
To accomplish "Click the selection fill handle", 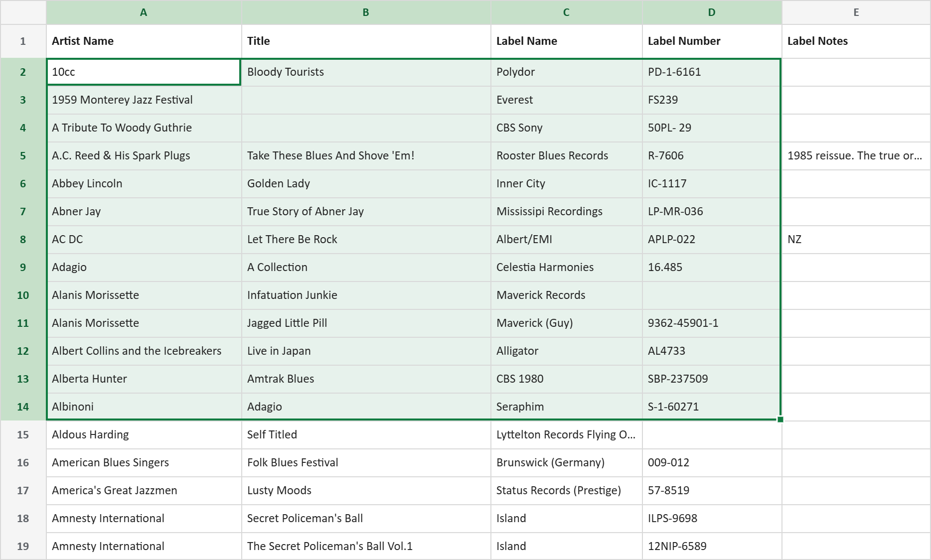I will [x=780, y=420].
